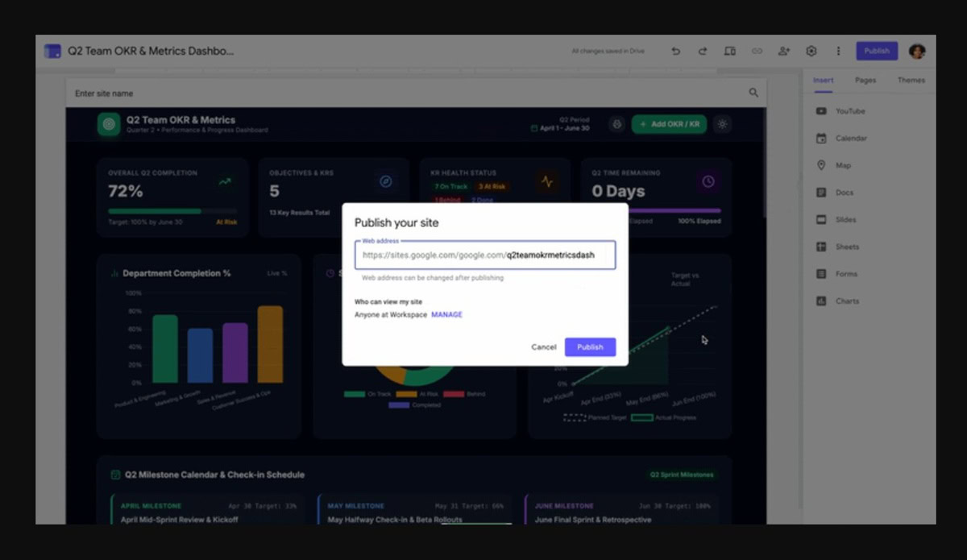The height and width of the screenshot is (560, 967).
Task: Click the trend arrow on Completion card
Action: [x=225, y=181]
